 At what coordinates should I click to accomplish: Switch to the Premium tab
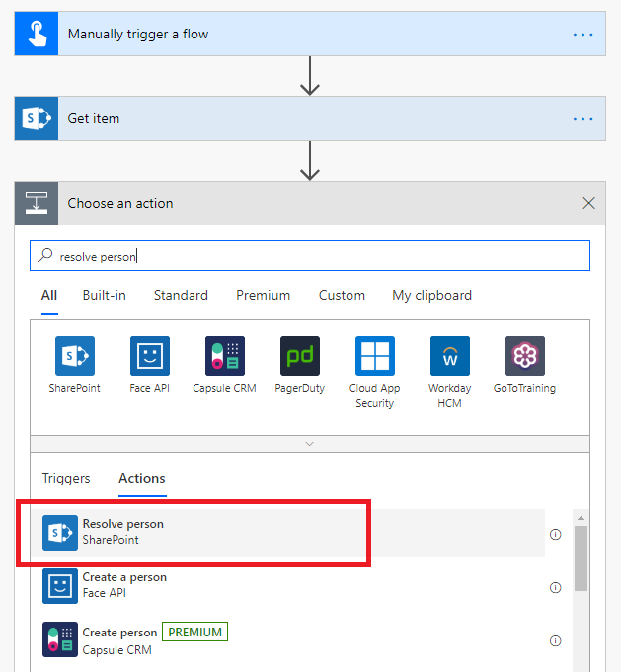(264, 296)
